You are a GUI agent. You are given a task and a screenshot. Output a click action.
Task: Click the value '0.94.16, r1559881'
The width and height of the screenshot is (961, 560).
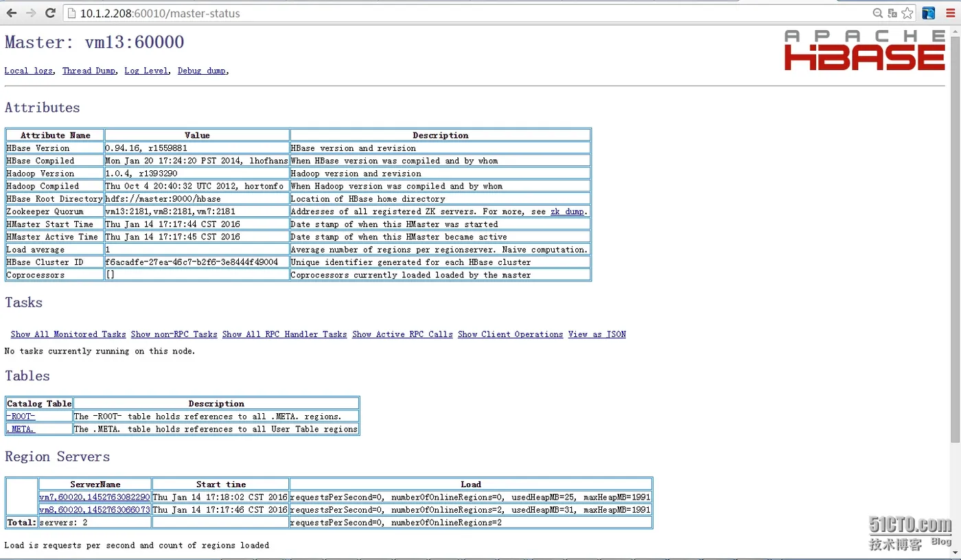[146, 148]
